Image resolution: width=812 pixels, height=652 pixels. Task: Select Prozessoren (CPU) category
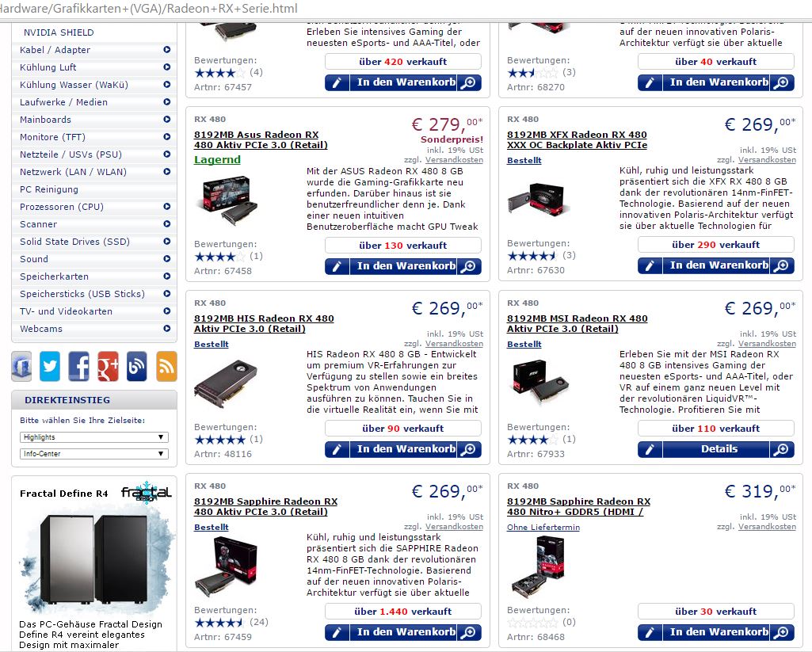point(62,207)
